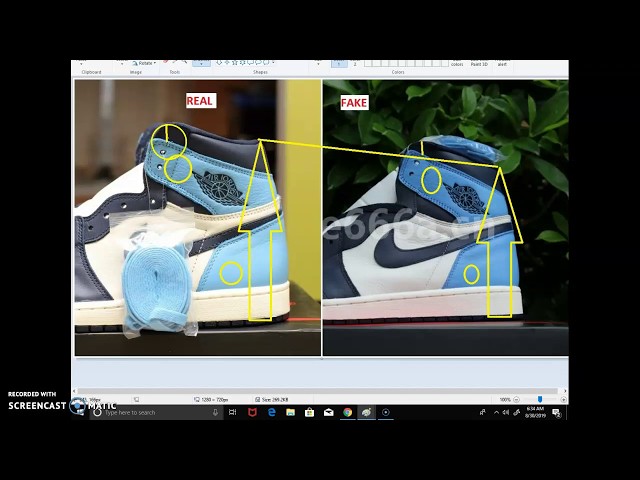Launch Microsoft Edge from the taskbar

point(271,412)
